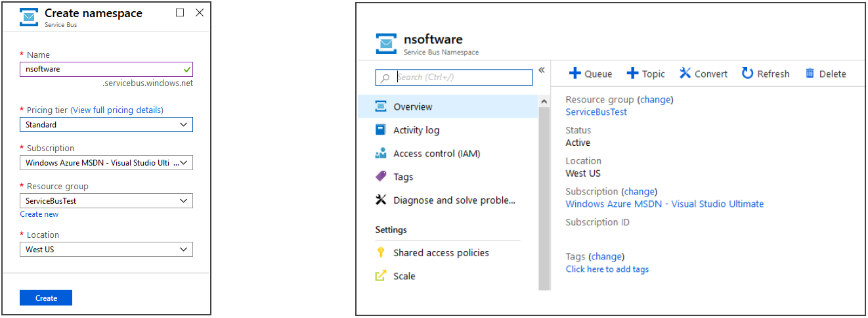Click the Topic plus icon
Screen dimensions: 868x318
[632, 74]
